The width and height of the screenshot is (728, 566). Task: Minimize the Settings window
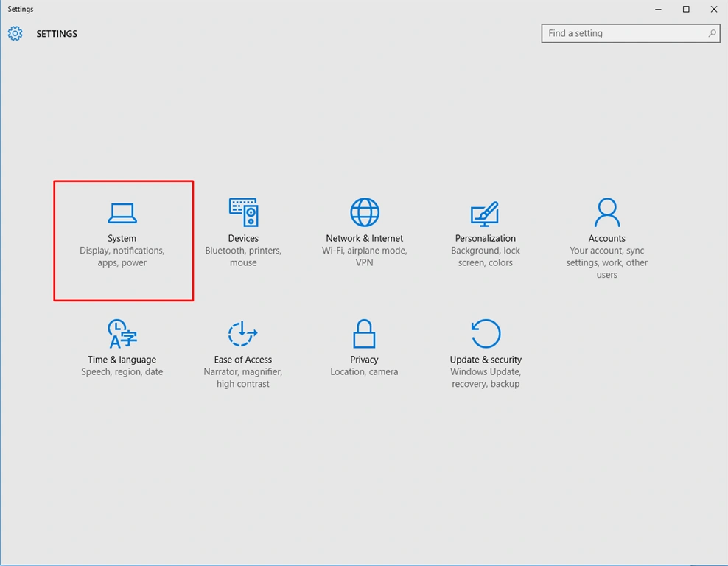click(x=658, y=10)
